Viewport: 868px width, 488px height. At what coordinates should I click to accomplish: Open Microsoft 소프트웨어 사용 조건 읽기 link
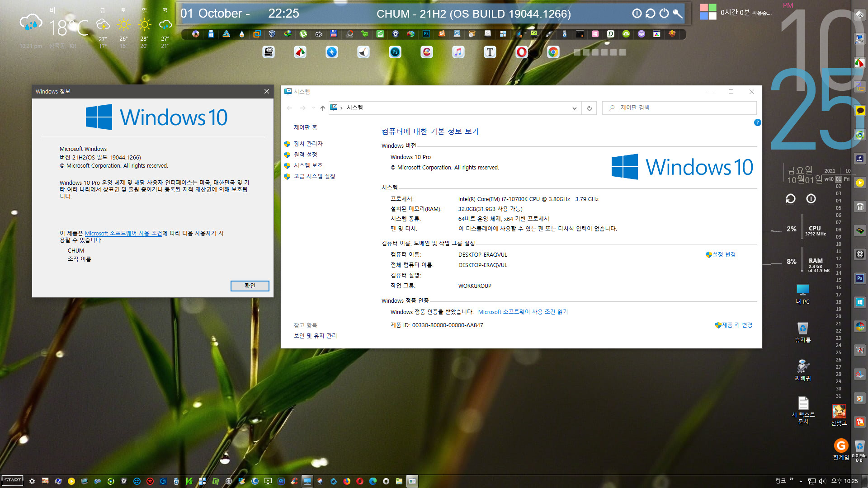[523, 312]
